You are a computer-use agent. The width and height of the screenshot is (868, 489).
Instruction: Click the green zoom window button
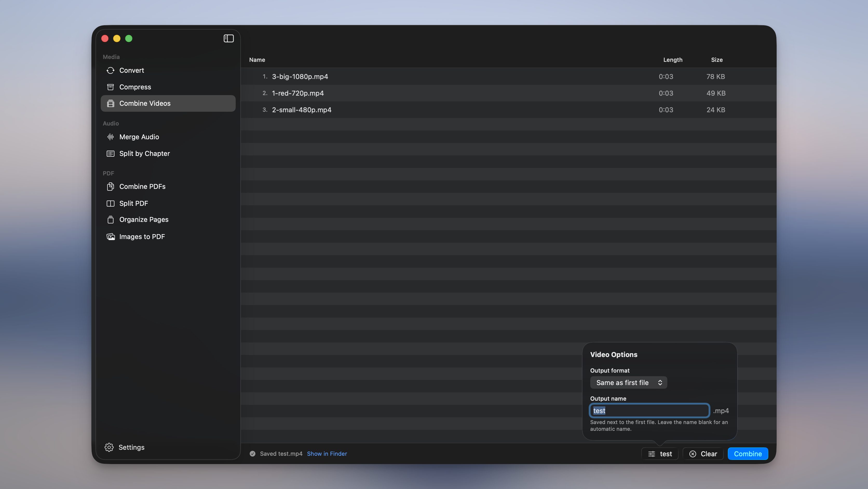tap(129, 38)
